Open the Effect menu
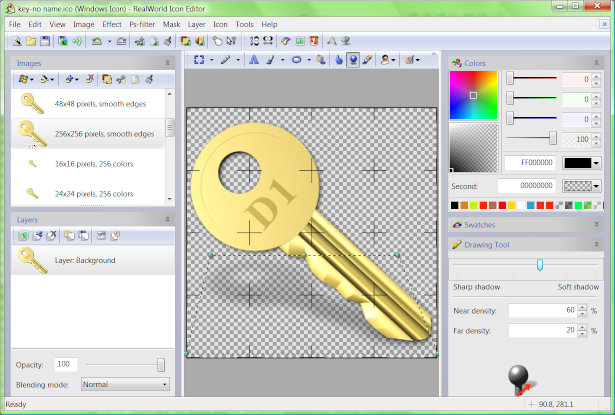The image size is (615, 415). pyautogui.click(x=112, y=24)
